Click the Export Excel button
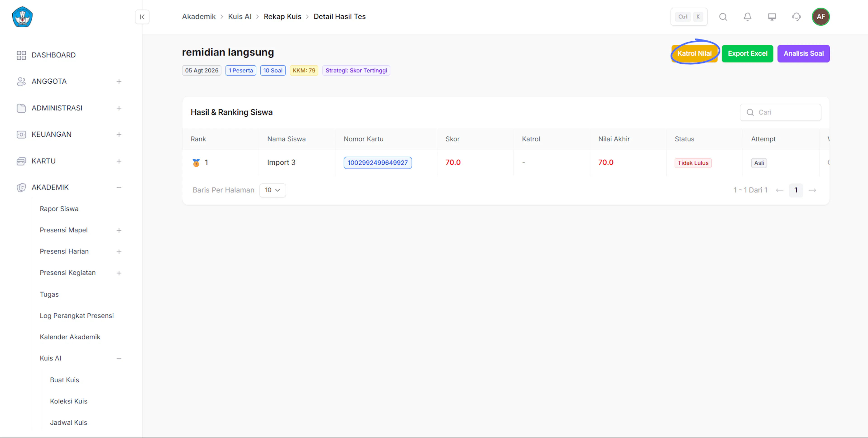Viewport: 868px width, 438px height. [747, 54]
